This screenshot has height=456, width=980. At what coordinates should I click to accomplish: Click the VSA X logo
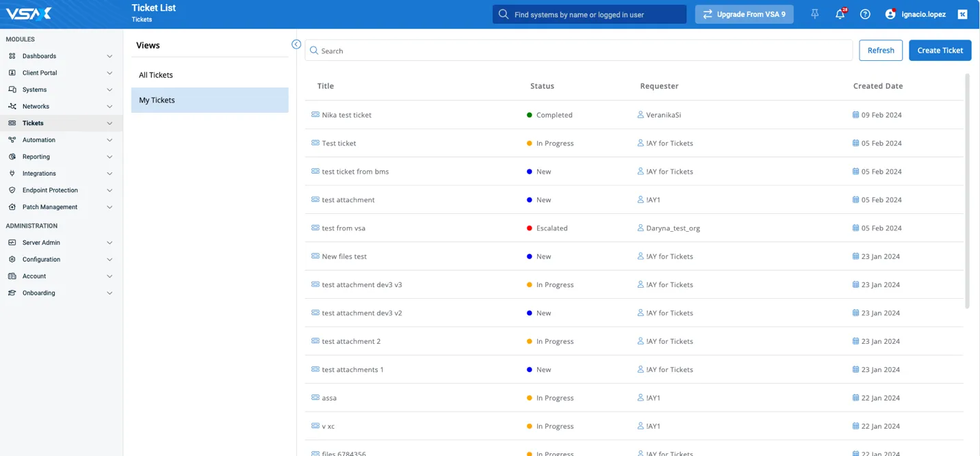pyautogui.click(x=29, y=14)
